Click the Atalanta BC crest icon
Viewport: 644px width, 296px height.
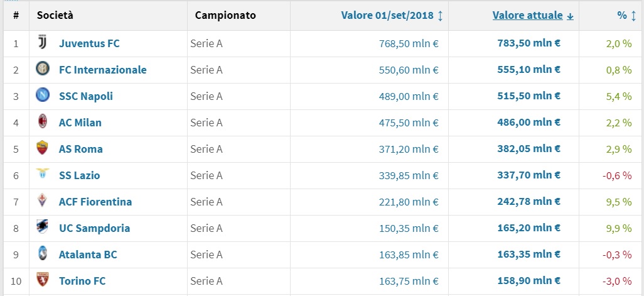(x=42, y=255)
